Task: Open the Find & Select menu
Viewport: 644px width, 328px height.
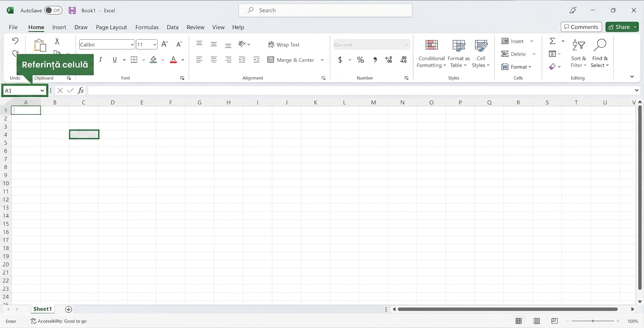Action: [x=599, y=53]
